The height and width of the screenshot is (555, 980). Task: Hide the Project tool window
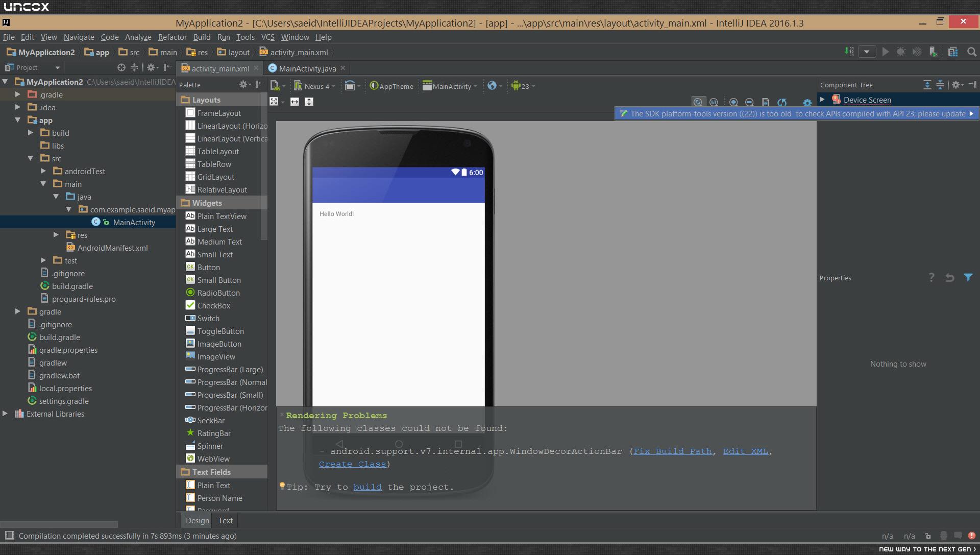pos(168,67)
